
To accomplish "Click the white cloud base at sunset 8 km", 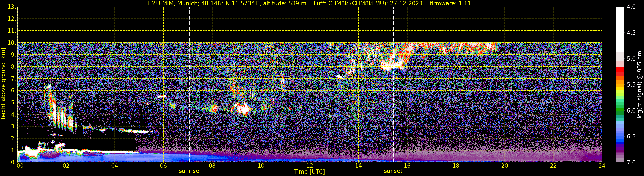I will click(392, 66).
